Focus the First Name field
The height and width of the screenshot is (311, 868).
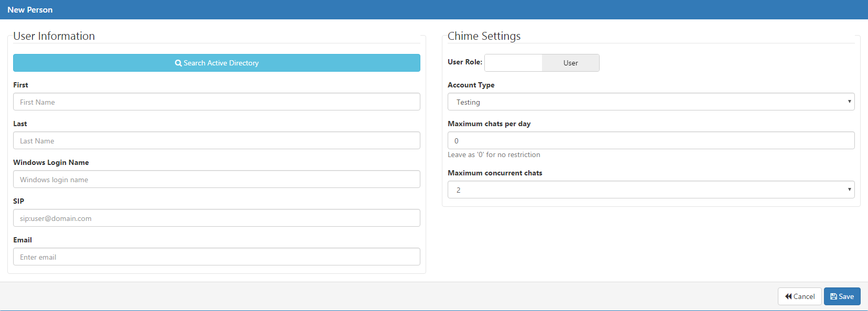click(x=216, y=102)
